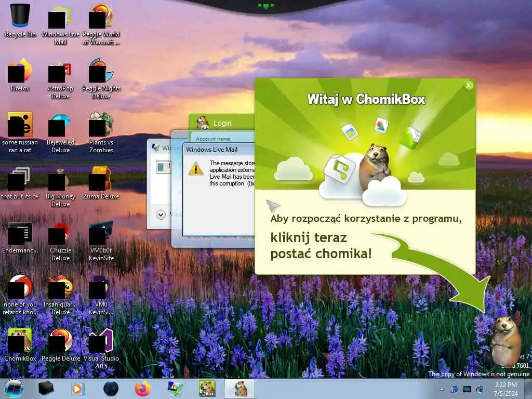Select VM0b0t KevinSite desktop icon
This screenshot has width=532, height=399.
pyautogui.click(x=101, y=241)
